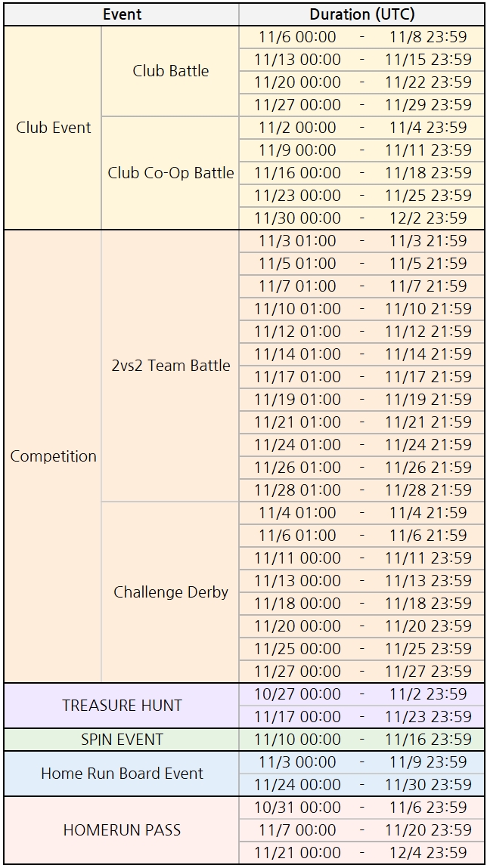The width and height of the screenshot is (487, 868).
Task: Click the Duration (UTC) column header
Action: [361, 14]
